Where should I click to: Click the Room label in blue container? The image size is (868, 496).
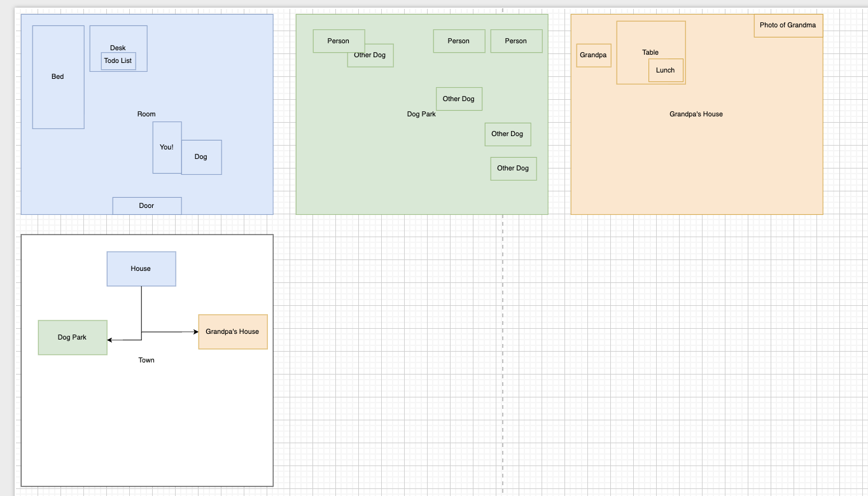tap(146, 114)
